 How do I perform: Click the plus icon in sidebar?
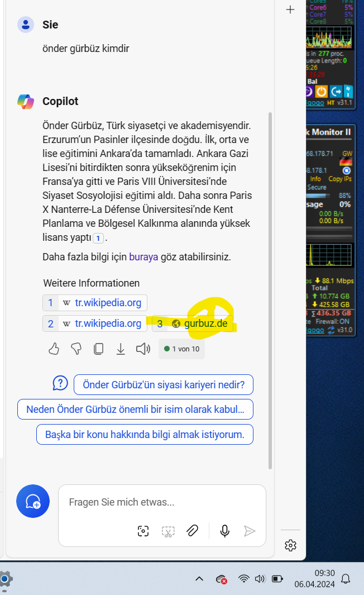click(x=290, y=9)
